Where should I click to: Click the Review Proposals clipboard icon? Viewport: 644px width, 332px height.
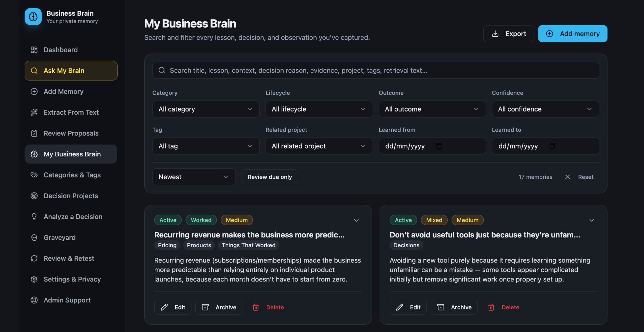click(x=34, y=133)
